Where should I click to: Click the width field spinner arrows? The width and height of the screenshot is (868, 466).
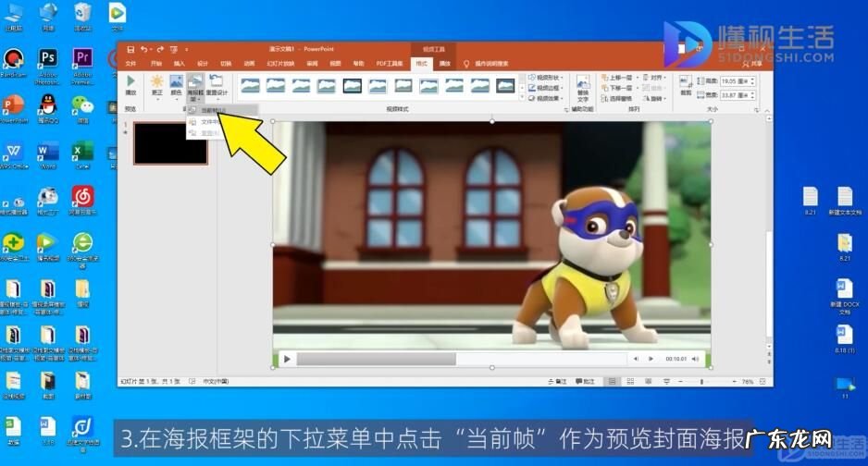tap(752, 95)
